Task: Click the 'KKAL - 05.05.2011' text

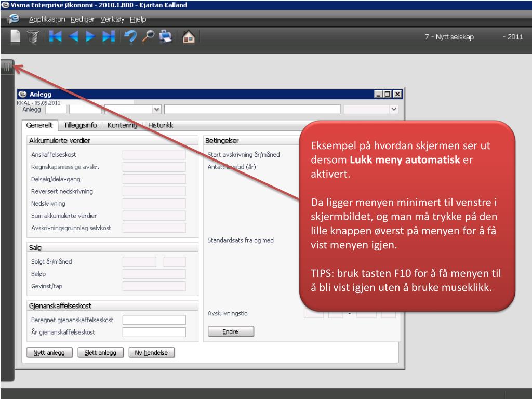Action: tap(38, 102)
